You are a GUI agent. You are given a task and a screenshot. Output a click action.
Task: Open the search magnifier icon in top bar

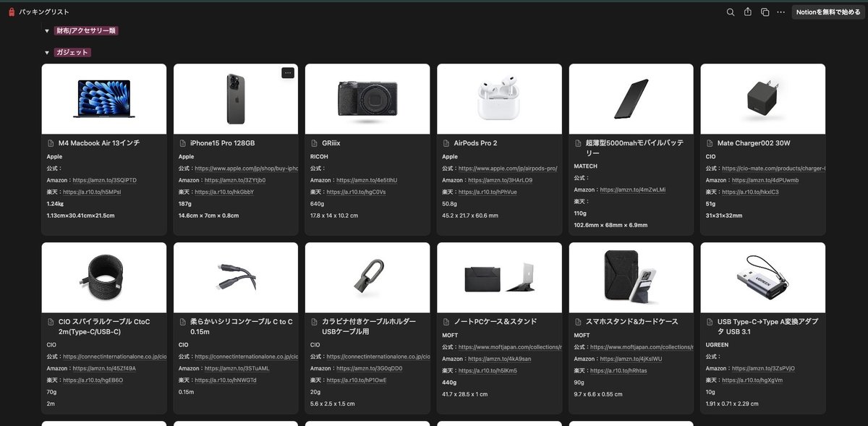coord(731,12)
